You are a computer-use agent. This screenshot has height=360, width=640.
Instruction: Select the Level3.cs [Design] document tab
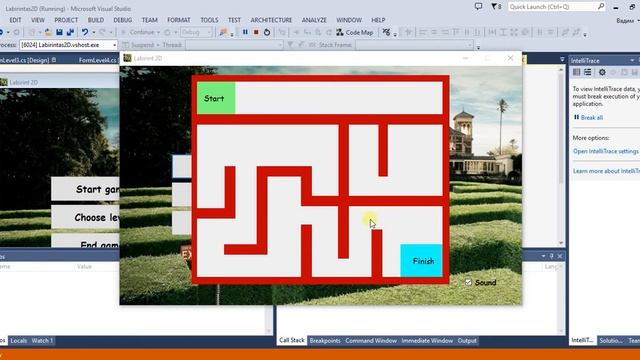pyautogui.click(x=28, y=60)
